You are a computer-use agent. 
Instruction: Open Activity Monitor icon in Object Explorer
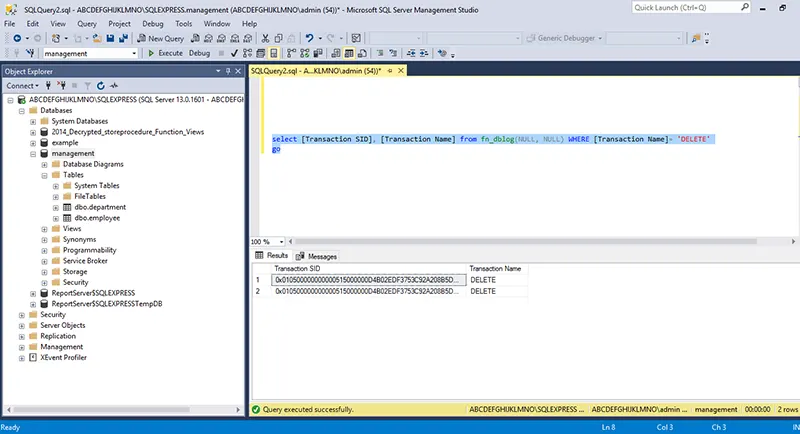[114, 86]
